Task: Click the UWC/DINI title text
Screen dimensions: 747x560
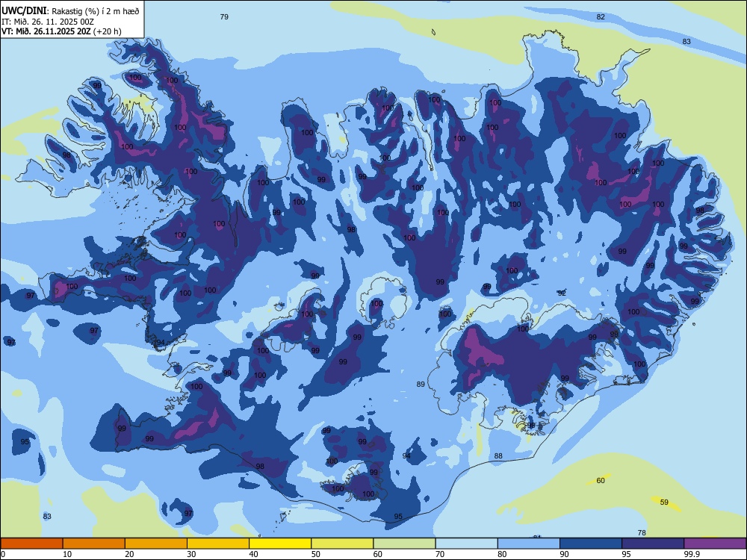Action: coord(24,10)
